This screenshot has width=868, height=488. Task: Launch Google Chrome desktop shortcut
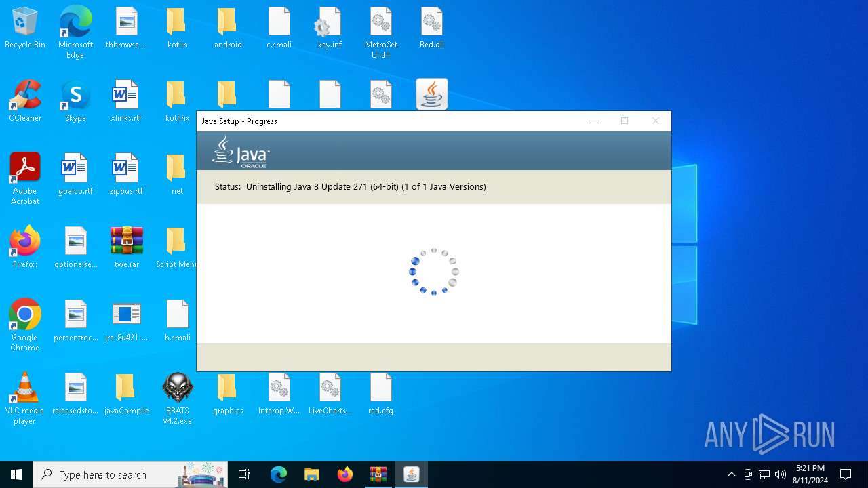click(25, 325)
